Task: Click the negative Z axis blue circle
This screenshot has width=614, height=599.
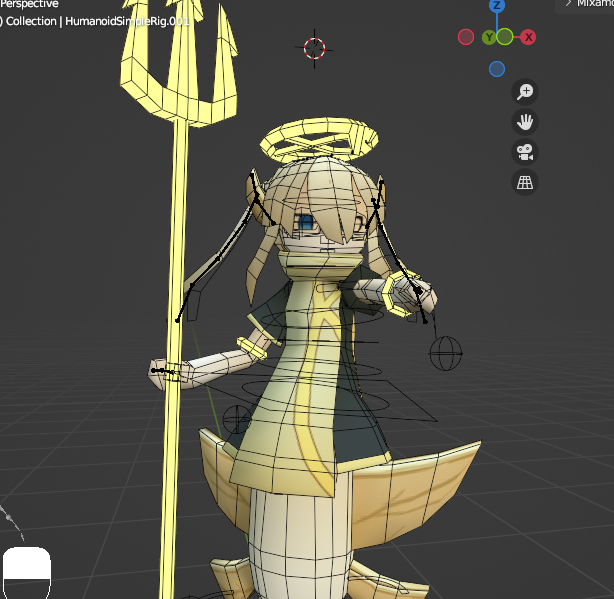Action: pos(497,69)
